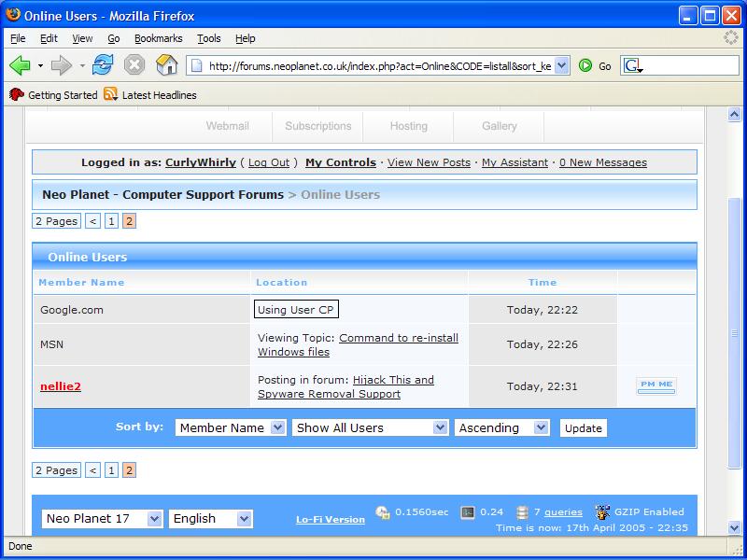Image resolution: width=747 pixels, height=560 pixels.
Task: Click the Stop loading icon
Action: pyautogui.click(x=134, y=65)
